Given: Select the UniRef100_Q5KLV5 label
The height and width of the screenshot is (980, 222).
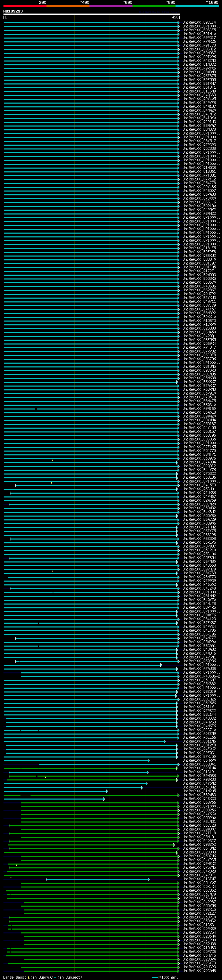Looking at the screenshot, I should (199, 543).
